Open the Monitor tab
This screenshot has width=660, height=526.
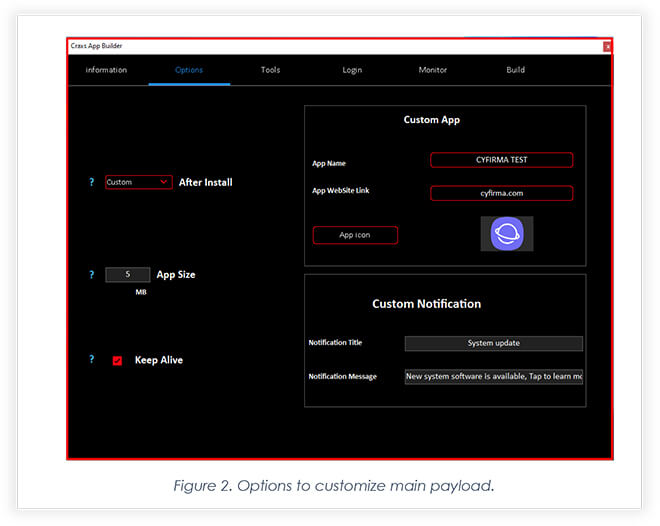click(x=433, y=70)
